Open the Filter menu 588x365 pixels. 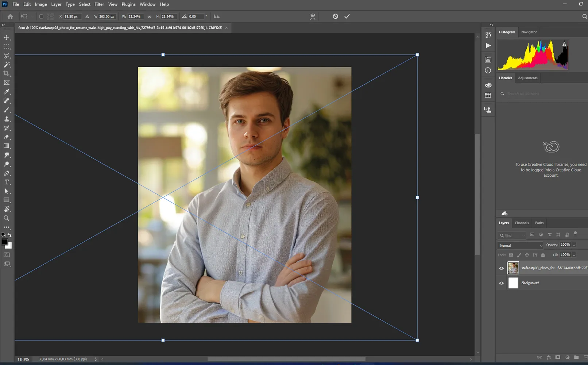click(x=99, y=4)
